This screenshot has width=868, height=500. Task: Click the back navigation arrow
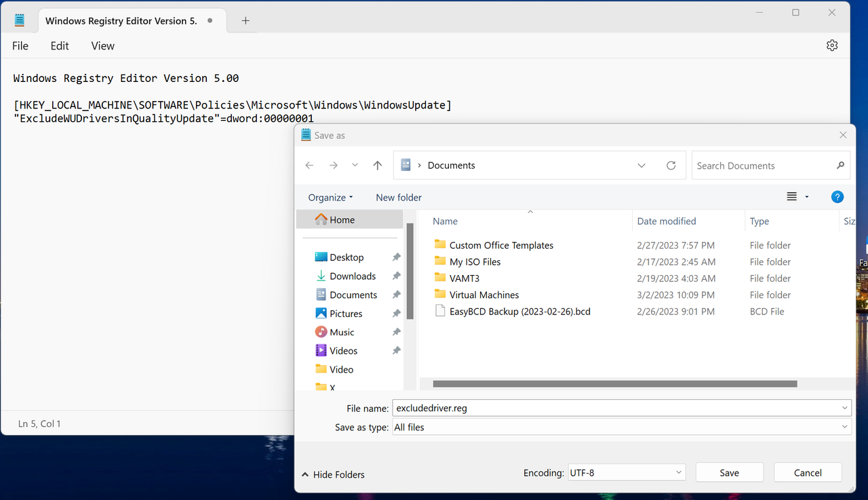click(309, 165)
